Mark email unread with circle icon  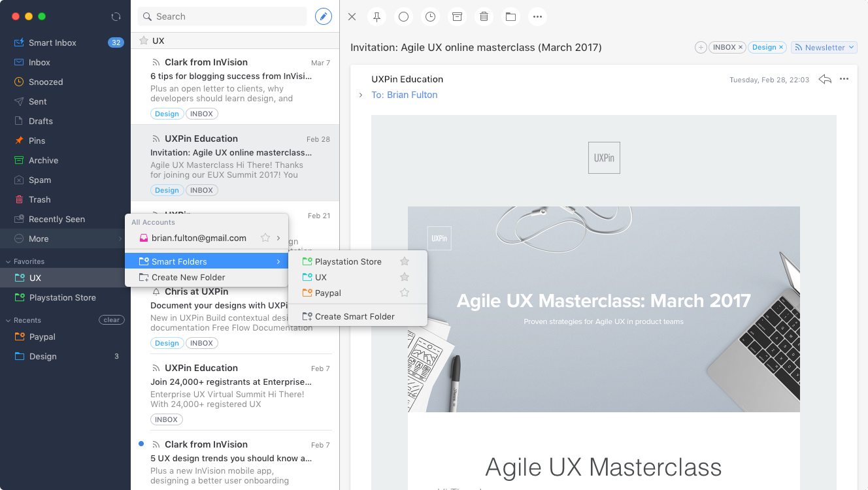403,16
